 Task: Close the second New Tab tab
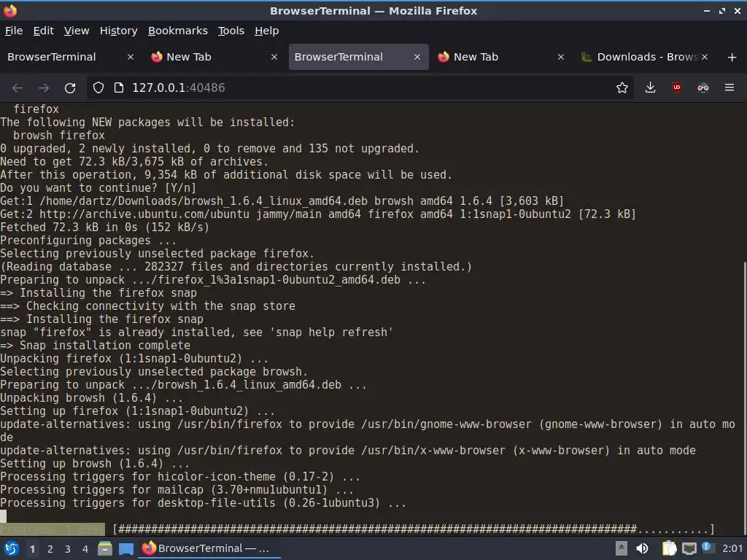coord(561,57)
